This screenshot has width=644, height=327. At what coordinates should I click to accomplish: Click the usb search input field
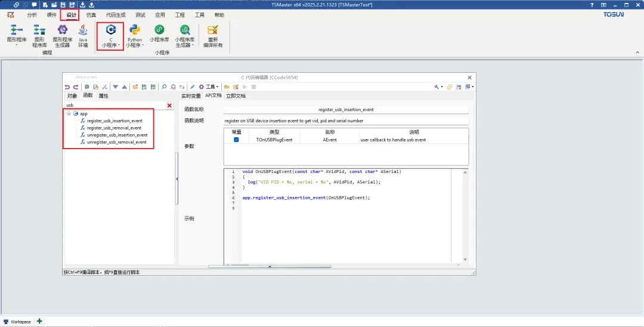pyautogui.click(x=113, y=105)
